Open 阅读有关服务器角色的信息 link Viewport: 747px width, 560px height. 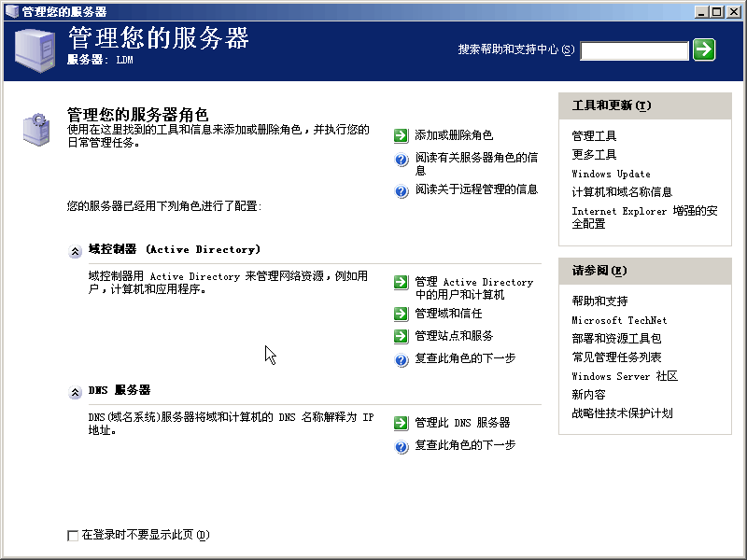tap(476, 164)
